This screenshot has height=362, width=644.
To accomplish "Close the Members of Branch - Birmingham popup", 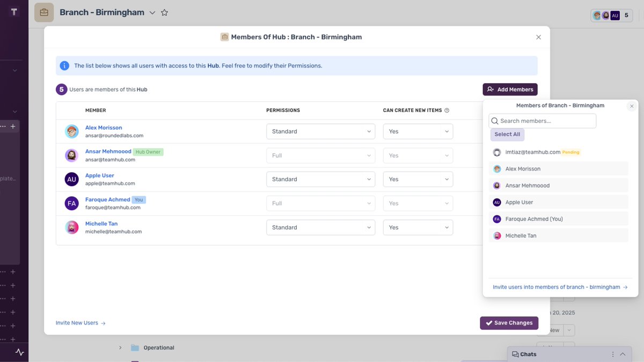I will click(632, 106).
